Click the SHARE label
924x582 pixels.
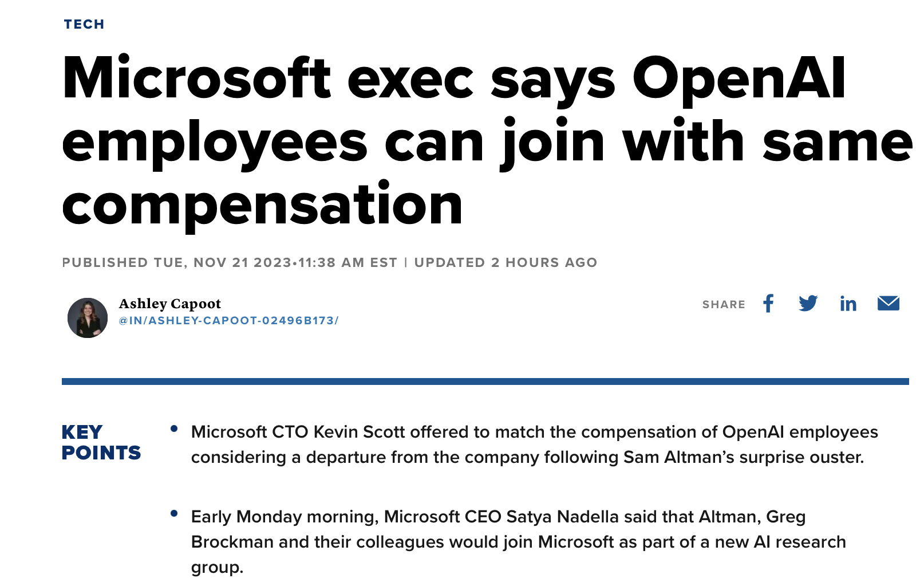[724, 305]
